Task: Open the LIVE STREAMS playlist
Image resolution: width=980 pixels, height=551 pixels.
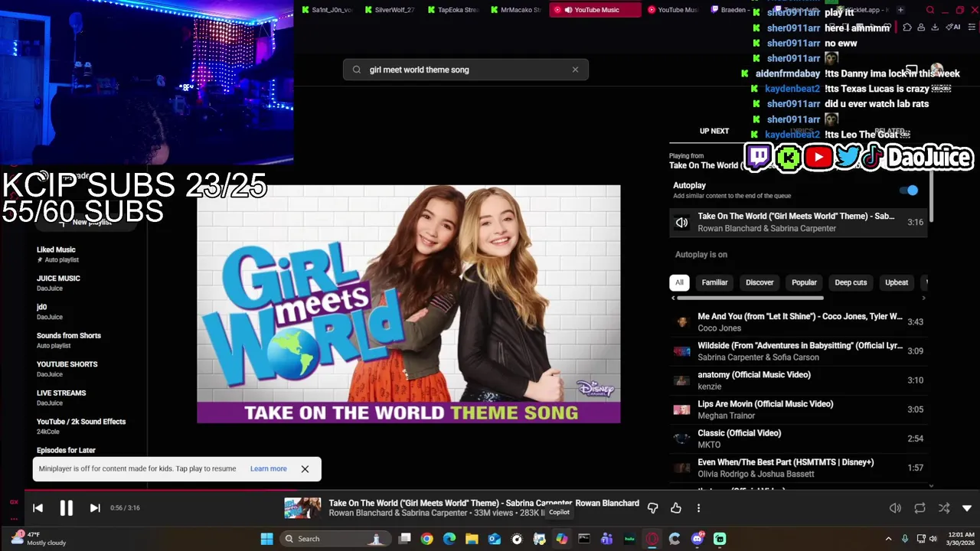Action: point(87,398)
